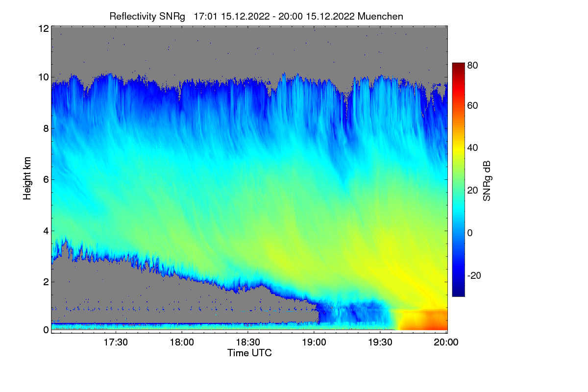Click the colorbar value 40
The width and height of the screenshot is (588, 392).
(472, 147)
